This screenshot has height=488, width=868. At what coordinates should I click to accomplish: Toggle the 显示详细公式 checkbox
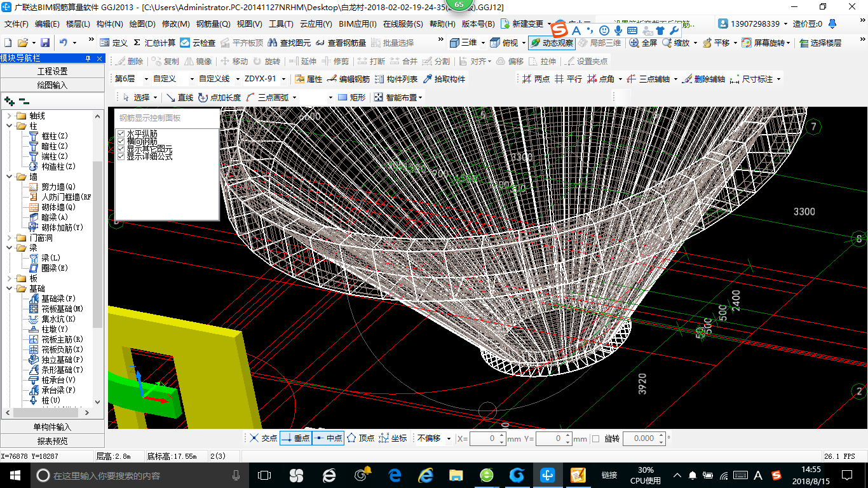point(121,156)
